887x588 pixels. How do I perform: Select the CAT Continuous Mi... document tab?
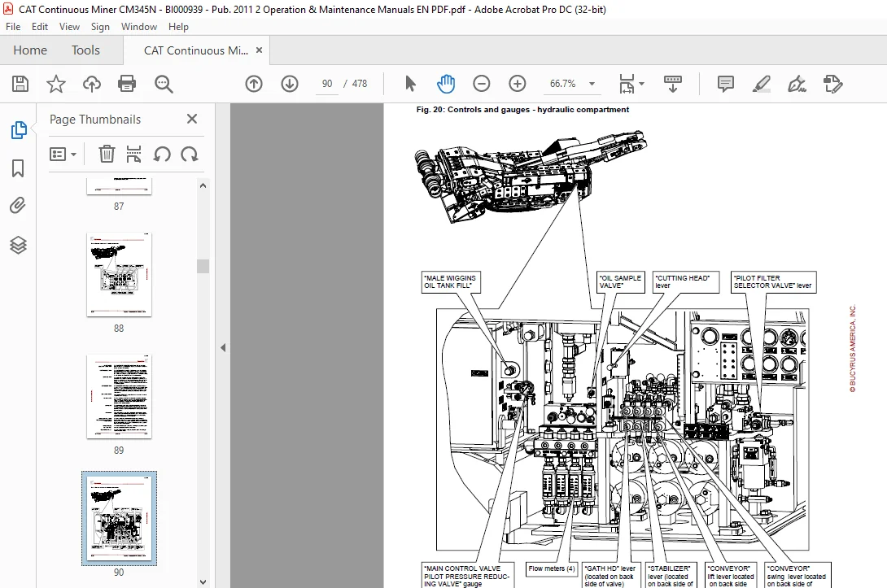tap(196, 50)
